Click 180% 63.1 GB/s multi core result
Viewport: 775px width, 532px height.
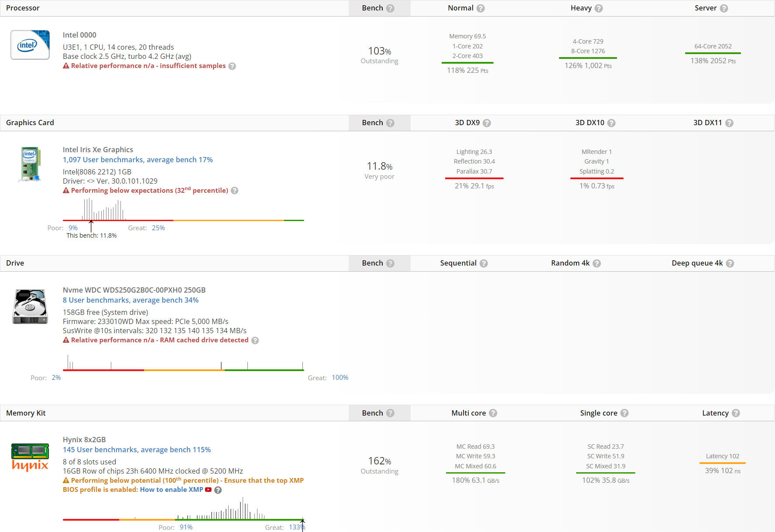point(476,480)
